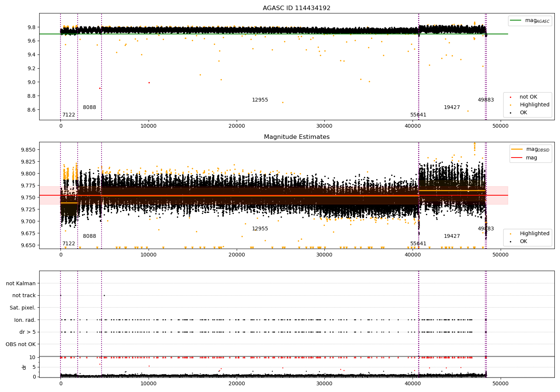Click y-axis tick 9.650 in the Magnitude Estimates plot

click(28, 245)
